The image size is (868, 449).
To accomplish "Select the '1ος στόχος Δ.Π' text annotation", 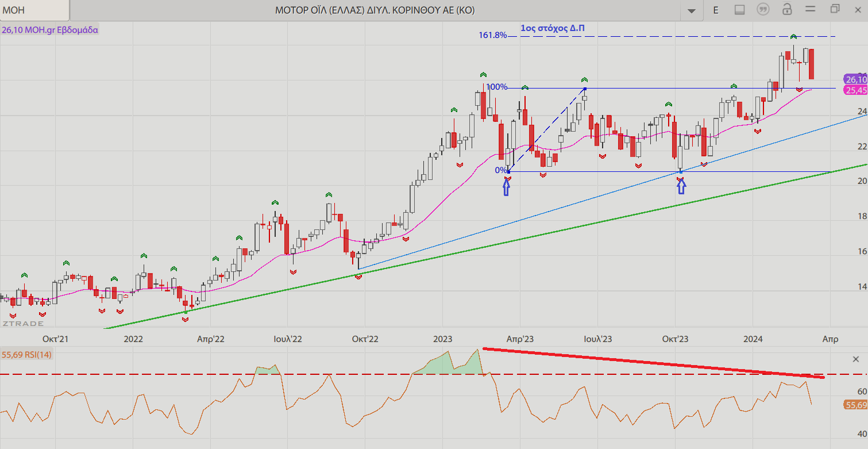I will pyautogui.click(x=553, y=28).
